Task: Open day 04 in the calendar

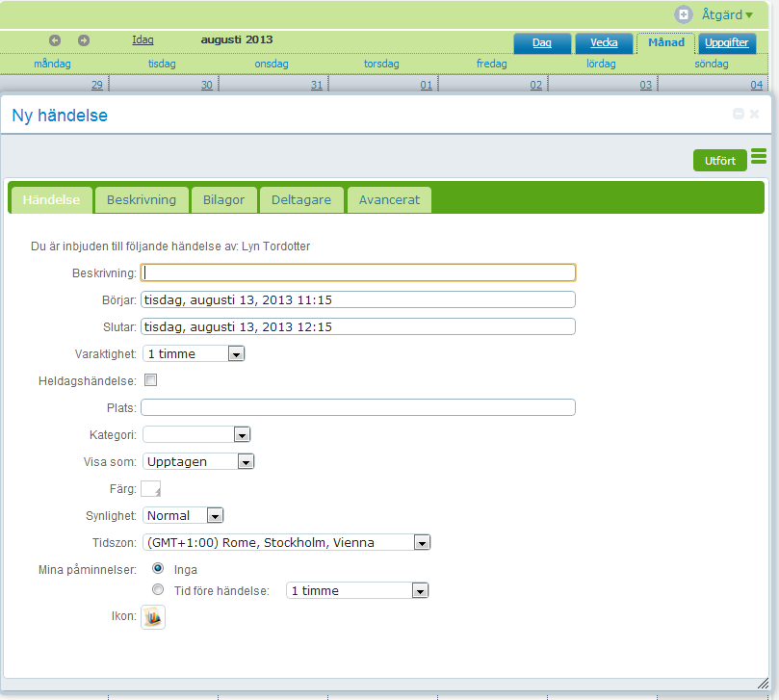Action: click(x=757, y=85)
